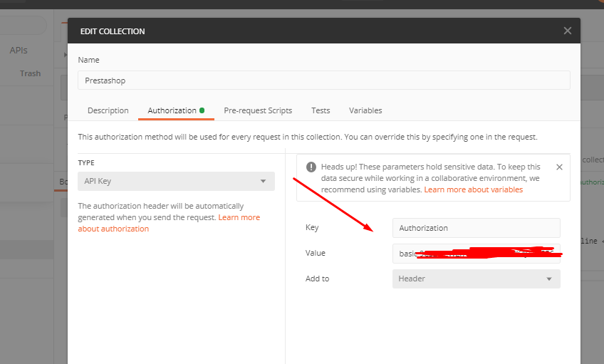
Task: Click the collection Name field containing Prestashop
Action: pos(323,80)
